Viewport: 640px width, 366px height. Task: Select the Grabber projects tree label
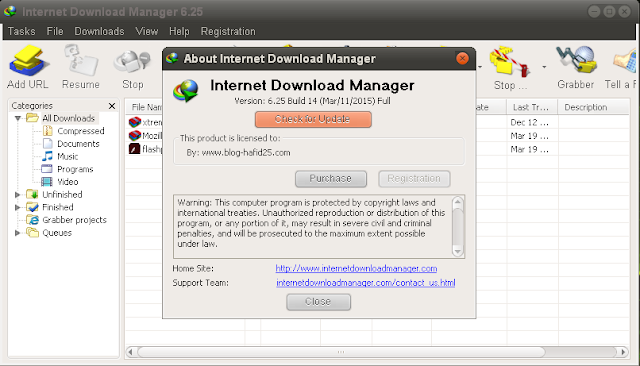tap(75, 220)
